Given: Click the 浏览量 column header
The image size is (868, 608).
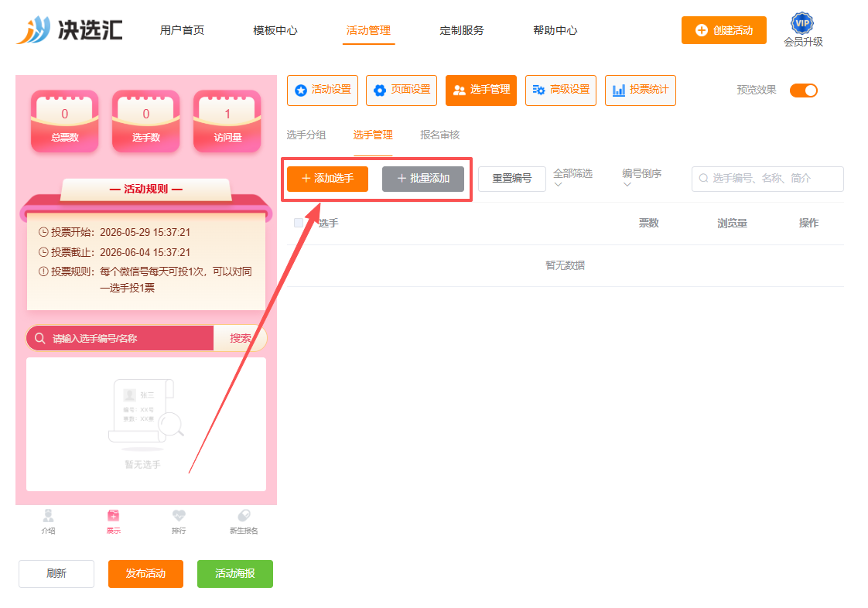Looking at the screenshot, I should click(x=733, y=223).
